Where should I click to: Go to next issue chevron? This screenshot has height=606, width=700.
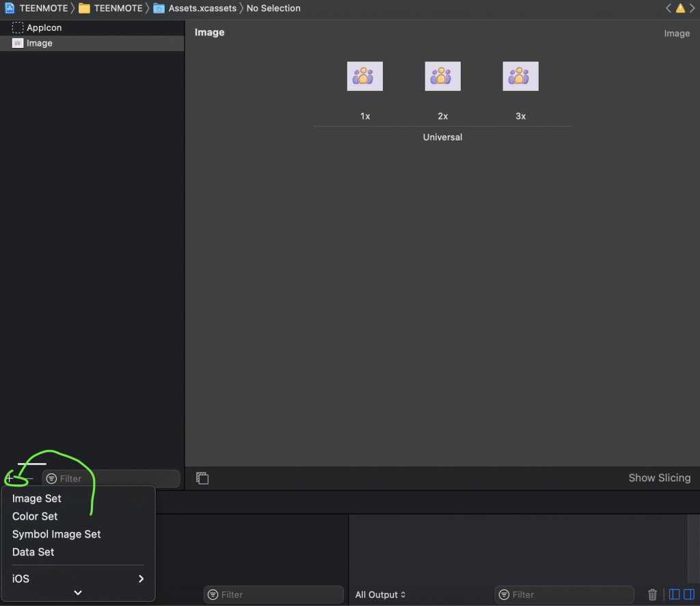692,8
